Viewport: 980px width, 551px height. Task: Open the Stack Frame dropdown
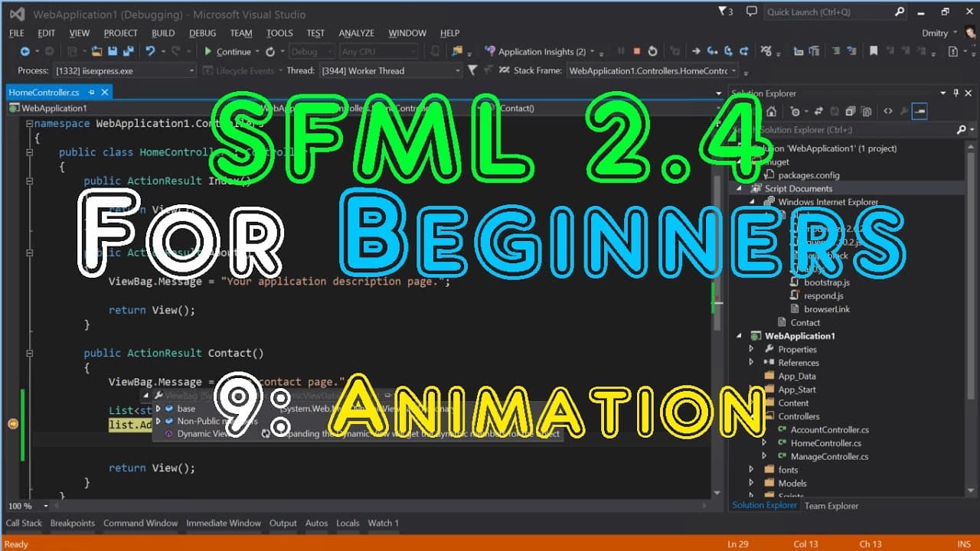[652, 70]
